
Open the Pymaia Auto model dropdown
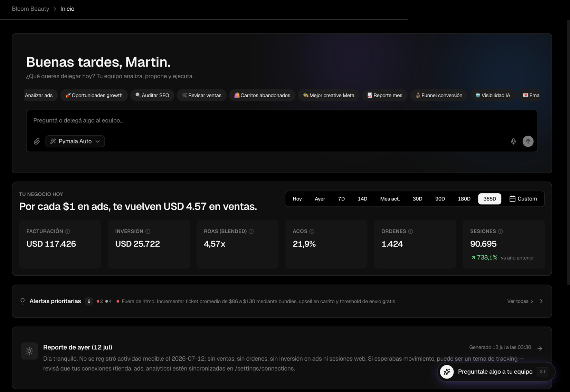pos(75,141)
